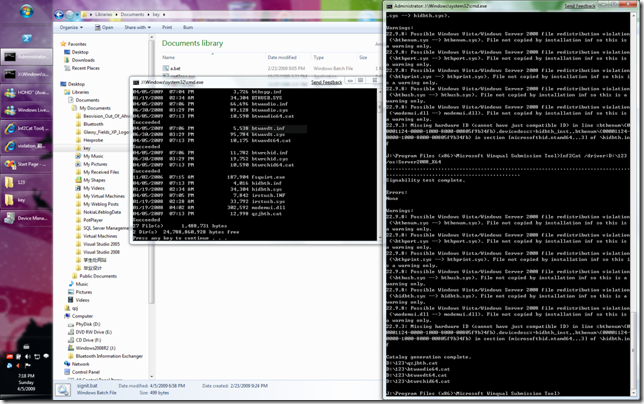Click the Explorer Forward arrow button
Screen dimensions: 644x404
pos(69,15)
